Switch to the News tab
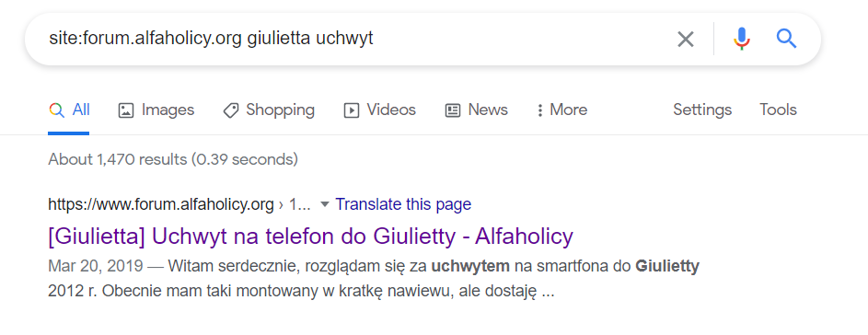 [x=477, y=110]
